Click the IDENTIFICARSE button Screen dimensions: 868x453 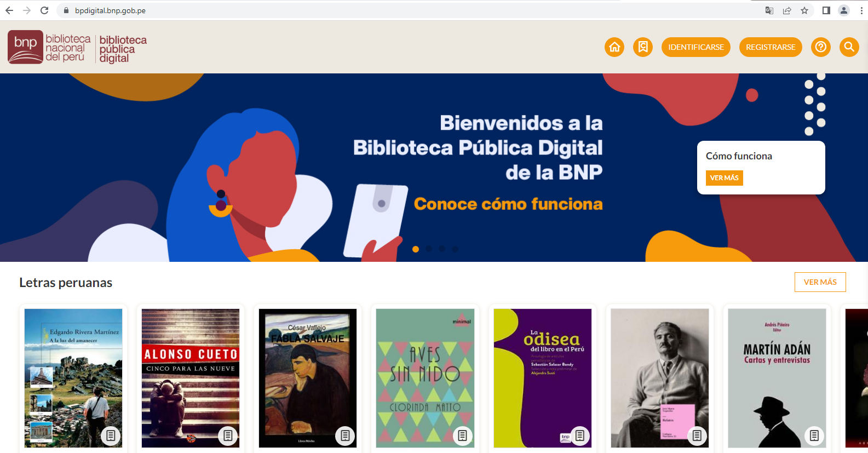point(696,47)
